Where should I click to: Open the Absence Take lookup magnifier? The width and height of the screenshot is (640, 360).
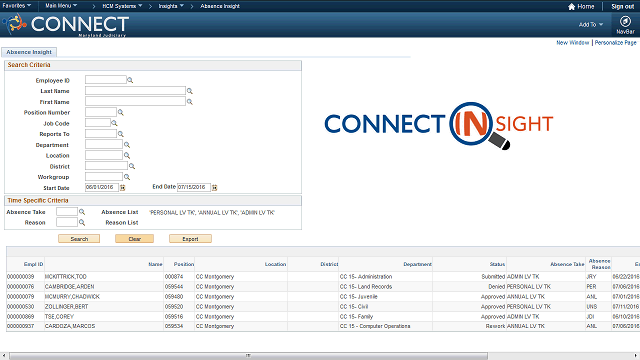pos(82,212)
